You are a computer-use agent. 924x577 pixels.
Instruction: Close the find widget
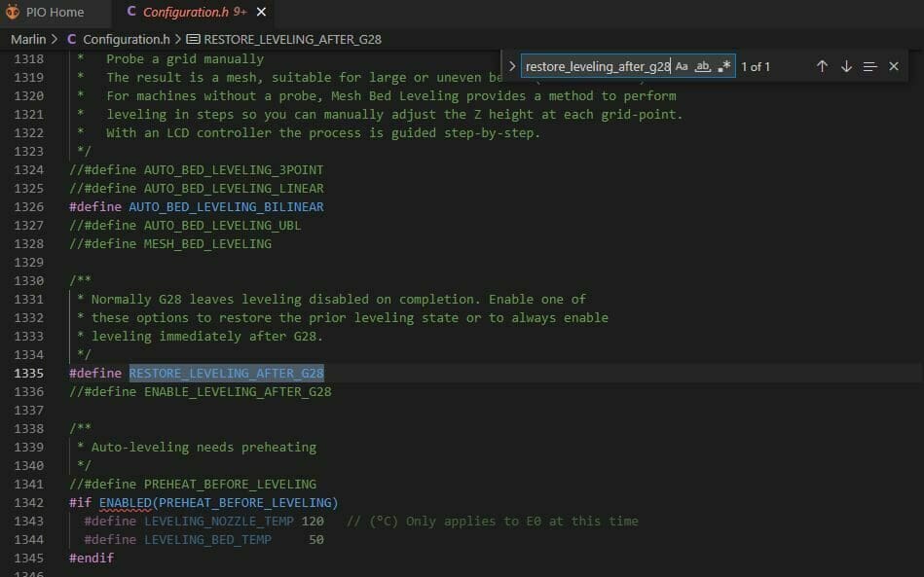[894, 66]
